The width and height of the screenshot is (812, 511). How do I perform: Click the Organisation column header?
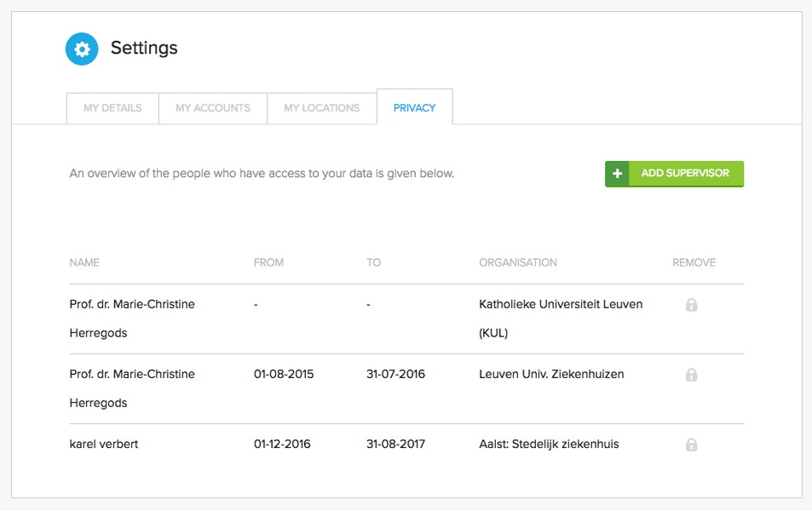pyautogui.click(x=518, y=262)
